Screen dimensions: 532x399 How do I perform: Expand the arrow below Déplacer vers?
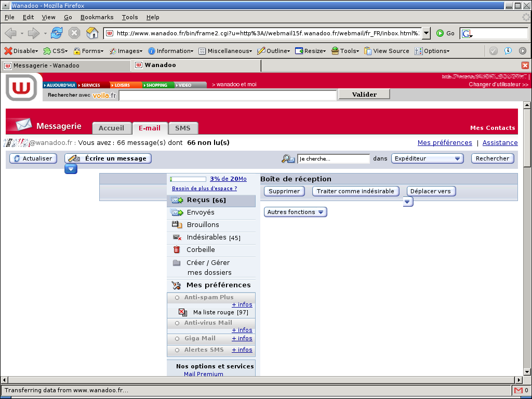408,202
